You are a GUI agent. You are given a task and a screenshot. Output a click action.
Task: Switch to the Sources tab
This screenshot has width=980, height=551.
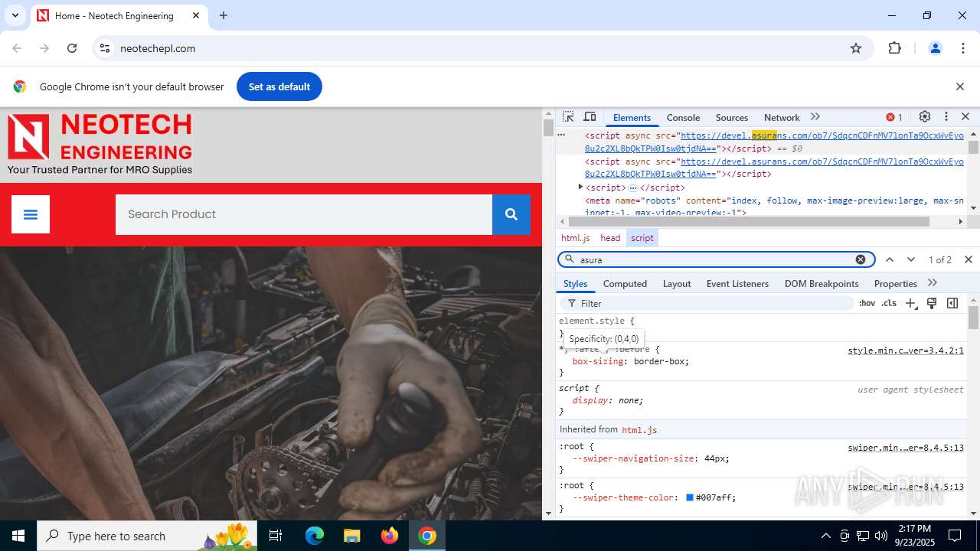(732, 117)
